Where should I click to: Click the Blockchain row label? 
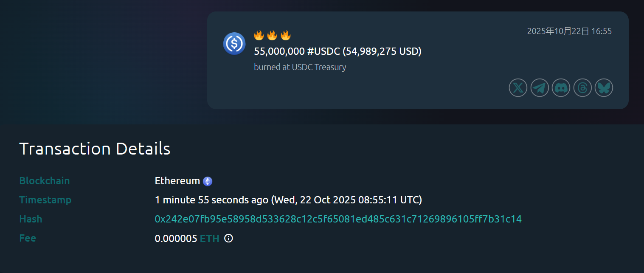(x=44, y=180)
